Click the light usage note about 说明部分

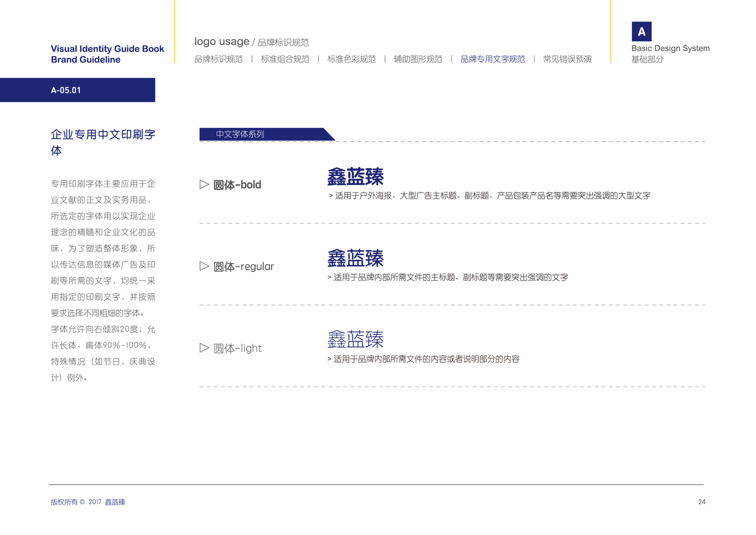(x=423, y=359)
